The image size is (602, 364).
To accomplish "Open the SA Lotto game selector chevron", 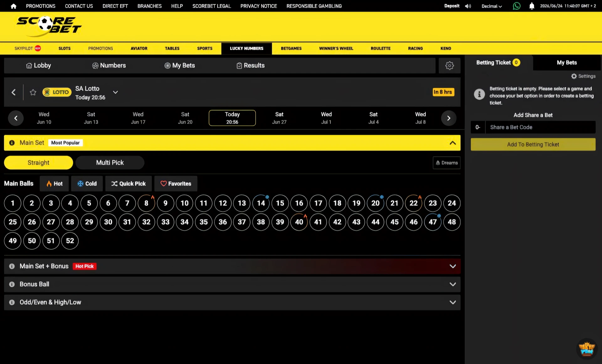I will 115,92.
